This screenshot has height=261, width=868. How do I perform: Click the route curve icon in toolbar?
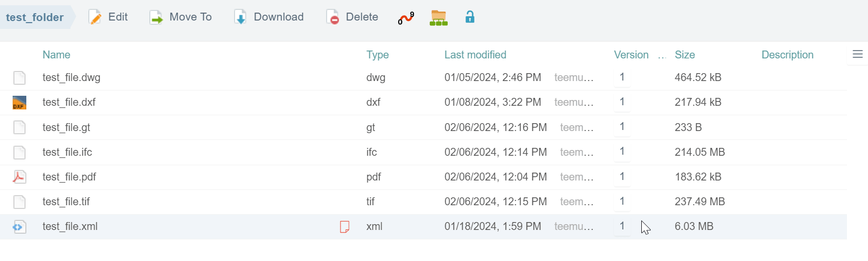[x=406, y=18]
